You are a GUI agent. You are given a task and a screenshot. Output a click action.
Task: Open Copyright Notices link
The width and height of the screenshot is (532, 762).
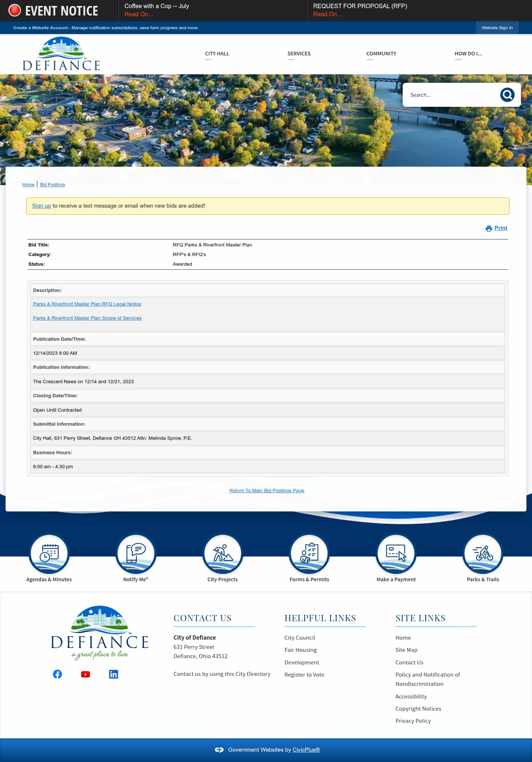[x=418, y=709]
